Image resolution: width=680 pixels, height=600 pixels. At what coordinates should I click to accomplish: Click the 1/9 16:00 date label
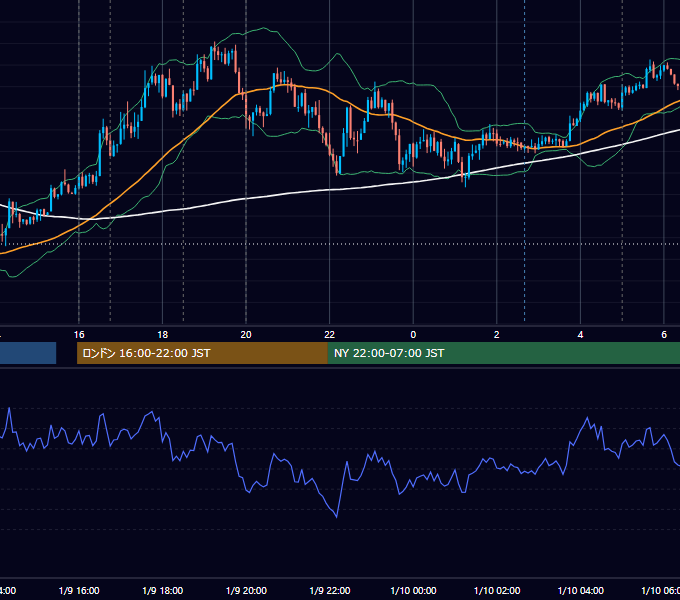tap(79, 590)
